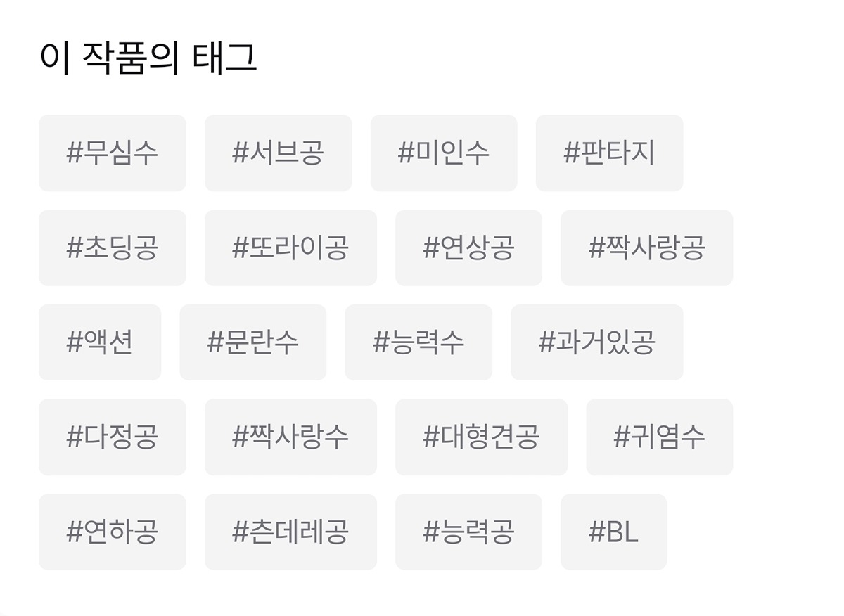Select the #연하공 tag
This screenshot has height=616, width=844.
pos(113,532)
